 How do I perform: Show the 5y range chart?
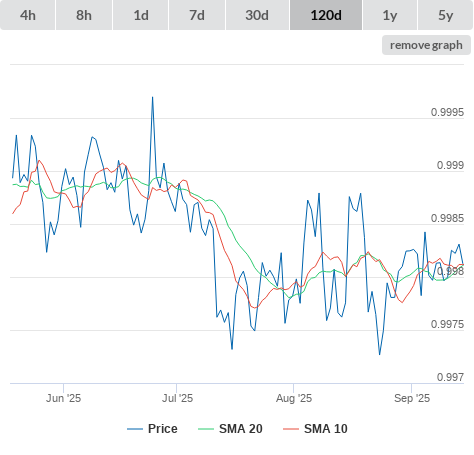click(445, 15)
